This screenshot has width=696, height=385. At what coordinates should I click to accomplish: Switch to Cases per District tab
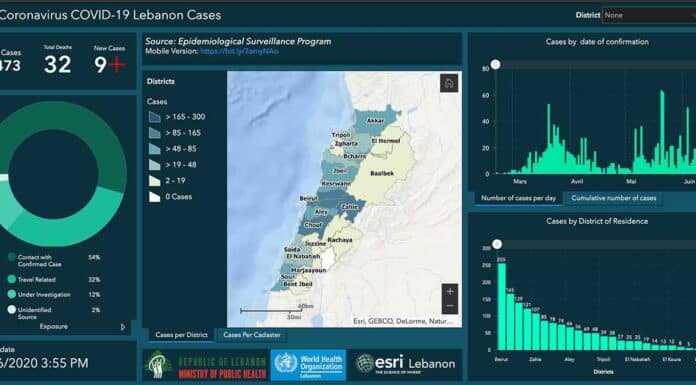tap(181, 335)
